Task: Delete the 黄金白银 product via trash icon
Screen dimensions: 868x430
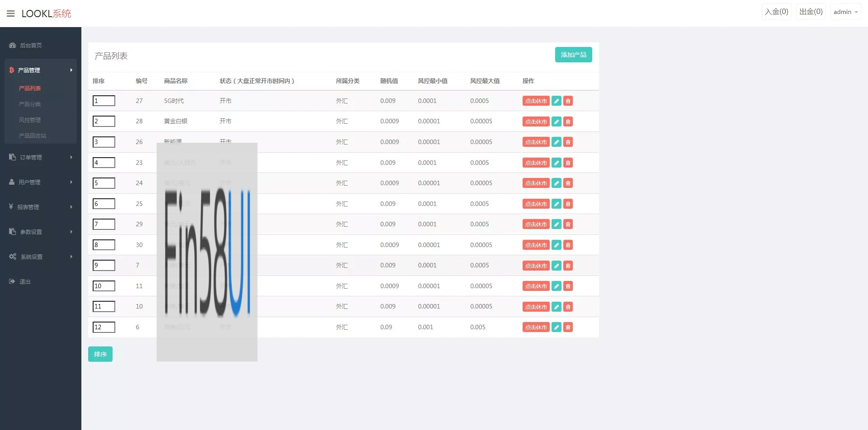Action: point(568,122)
